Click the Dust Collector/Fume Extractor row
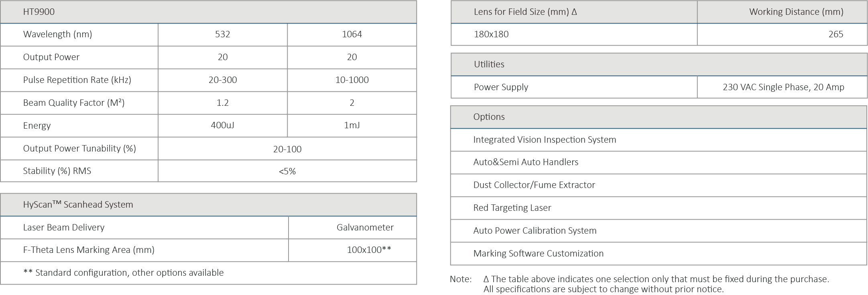868x295 pixels. (x=534, y=185)
